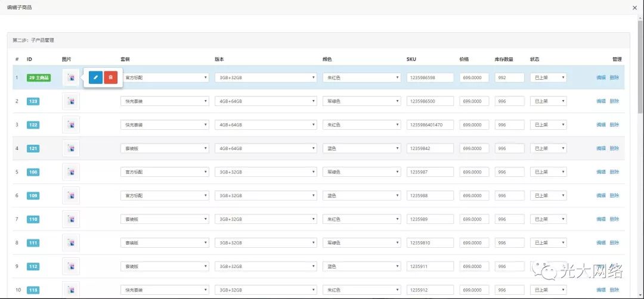Click 删除 link in row ID 29
This screenshot has height=299, width=644.
pos(614,77)
